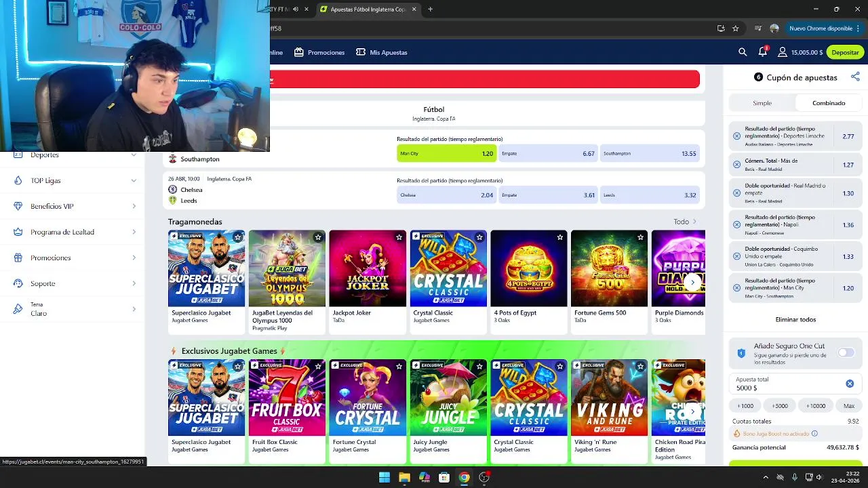This screenshot has width=868, height=488.
Task: Share the bet slip via share icon
Action: pos(855,77)
